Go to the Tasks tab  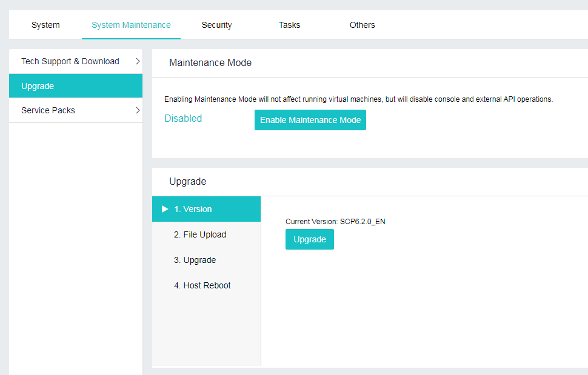pos(289,25)
